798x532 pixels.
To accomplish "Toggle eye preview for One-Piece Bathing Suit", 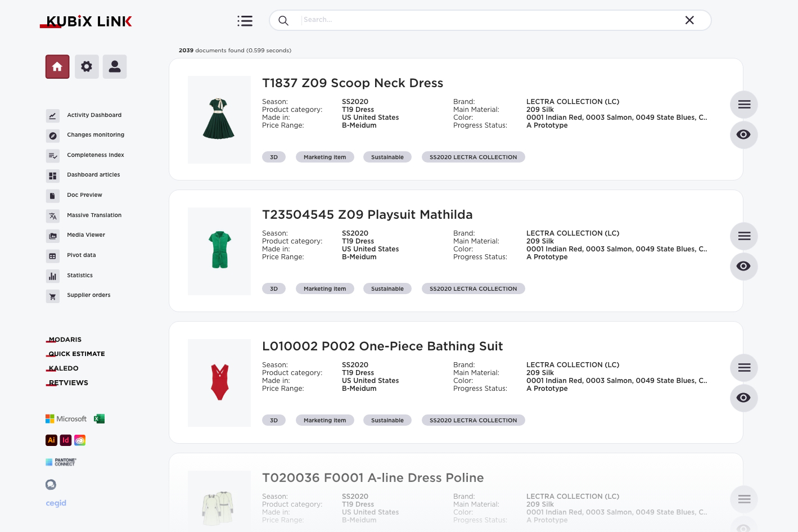I will tap(743, 398).
